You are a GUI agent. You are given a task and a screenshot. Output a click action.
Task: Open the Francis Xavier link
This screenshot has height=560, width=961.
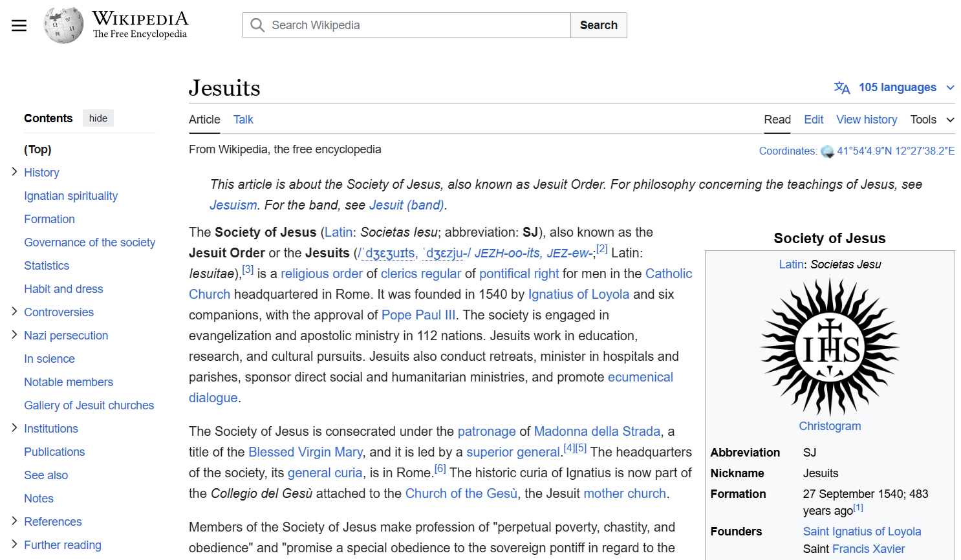click(869, 549)
